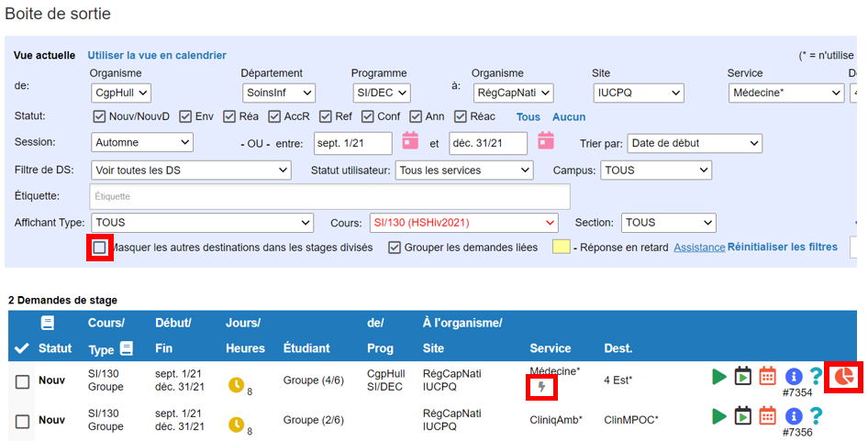The height and width of the screenshot is (441, 868).
Task: Click green play arrow for request #7354
Action: (718, 377)
